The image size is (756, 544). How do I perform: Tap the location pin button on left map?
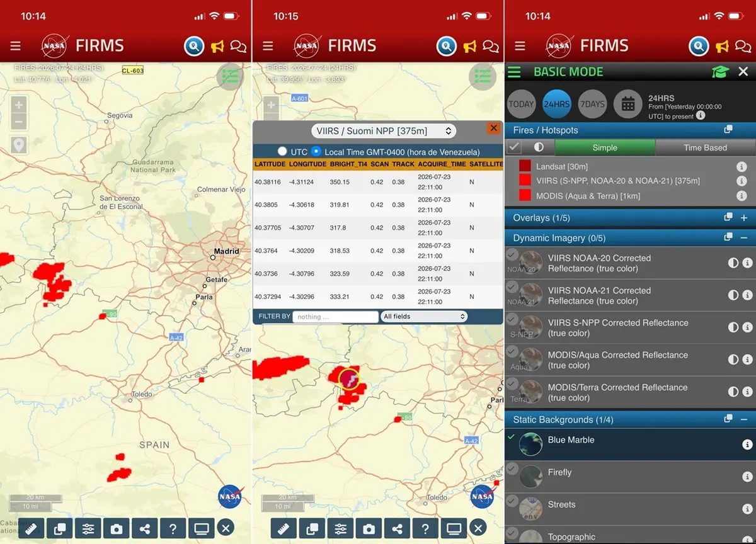point(18,145)
